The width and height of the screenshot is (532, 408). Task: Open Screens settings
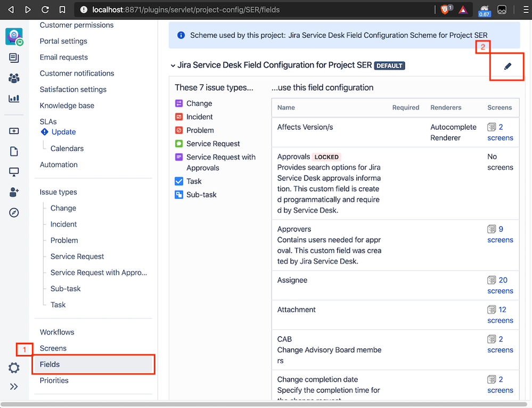[53, 348]
